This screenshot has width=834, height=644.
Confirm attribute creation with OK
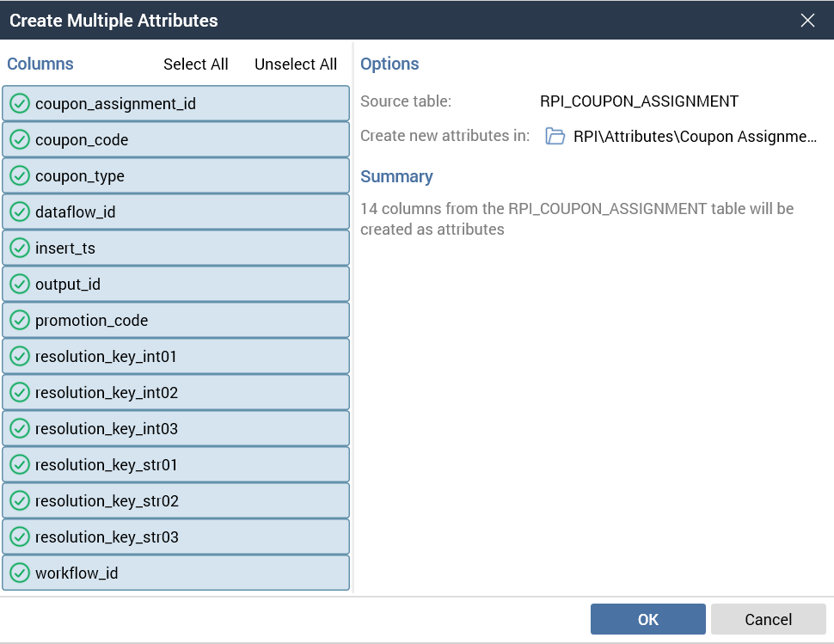647,619
